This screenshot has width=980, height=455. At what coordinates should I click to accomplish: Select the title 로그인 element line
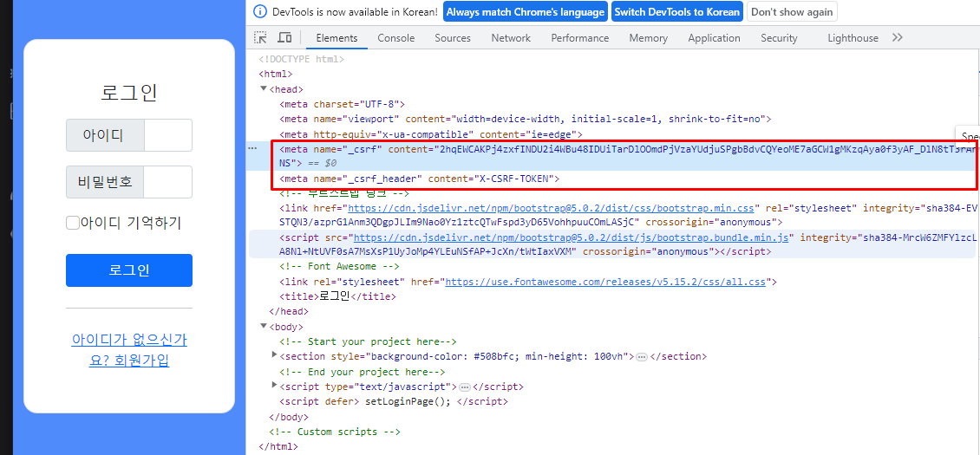coord(337,296)
